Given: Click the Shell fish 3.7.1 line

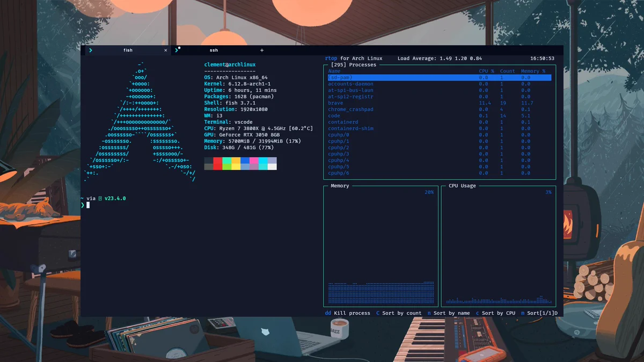Looking at the screenshot, I should [230, 103].
